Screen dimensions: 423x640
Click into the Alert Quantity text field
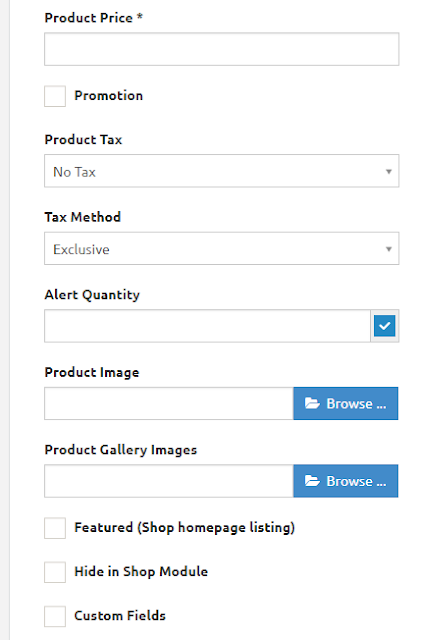click(x=207, y=326)
